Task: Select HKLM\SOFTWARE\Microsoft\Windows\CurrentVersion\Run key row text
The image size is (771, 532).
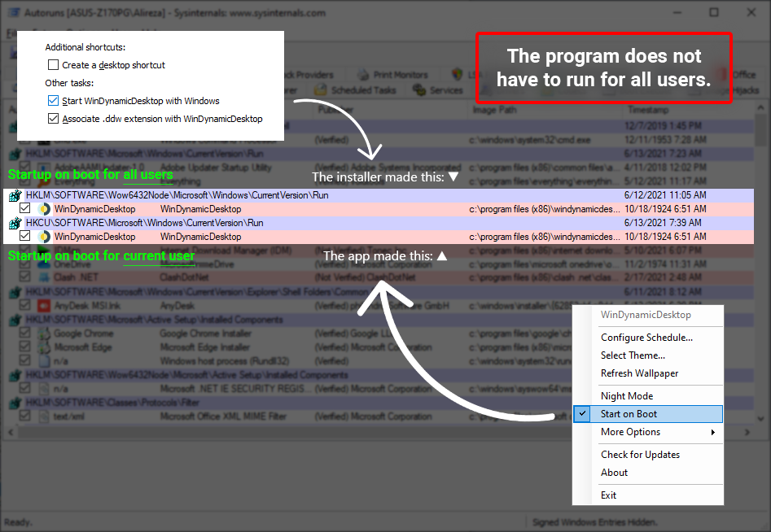Action: 145,154
